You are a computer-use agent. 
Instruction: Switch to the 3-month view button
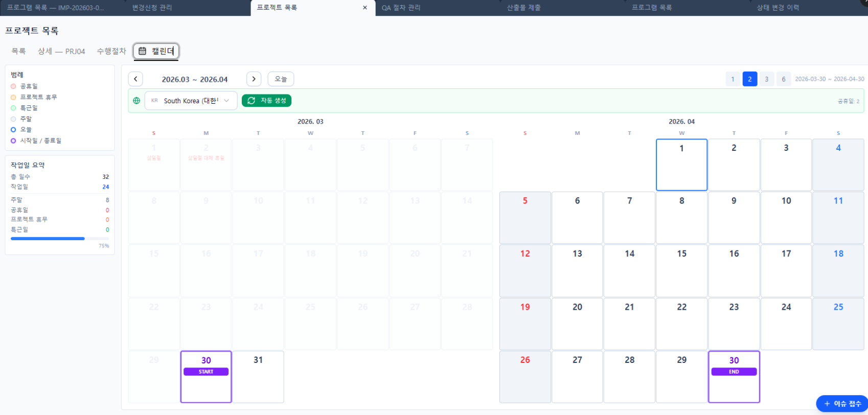point(766,79)
